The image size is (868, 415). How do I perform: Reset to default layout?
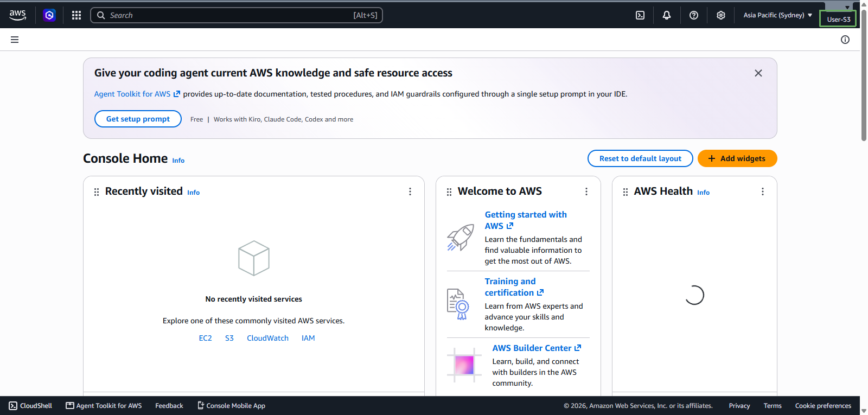tap(640, 158)
